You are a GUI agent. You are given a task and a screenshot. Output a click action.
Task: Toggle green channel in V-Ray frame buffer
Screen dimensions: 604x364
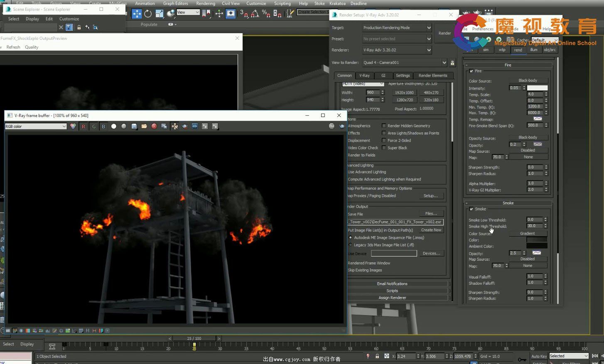coord(93,126)
